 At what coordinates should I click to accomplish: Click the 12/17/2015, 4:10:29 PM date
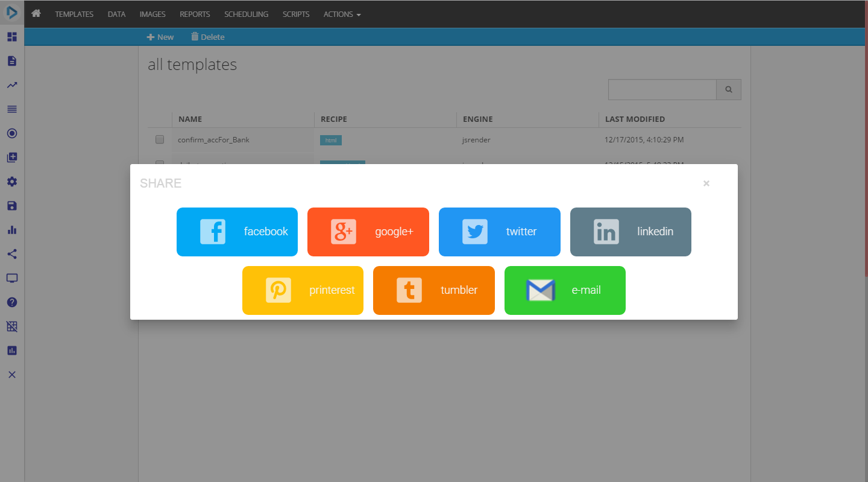pyautogui.click(x=644, y=139)
